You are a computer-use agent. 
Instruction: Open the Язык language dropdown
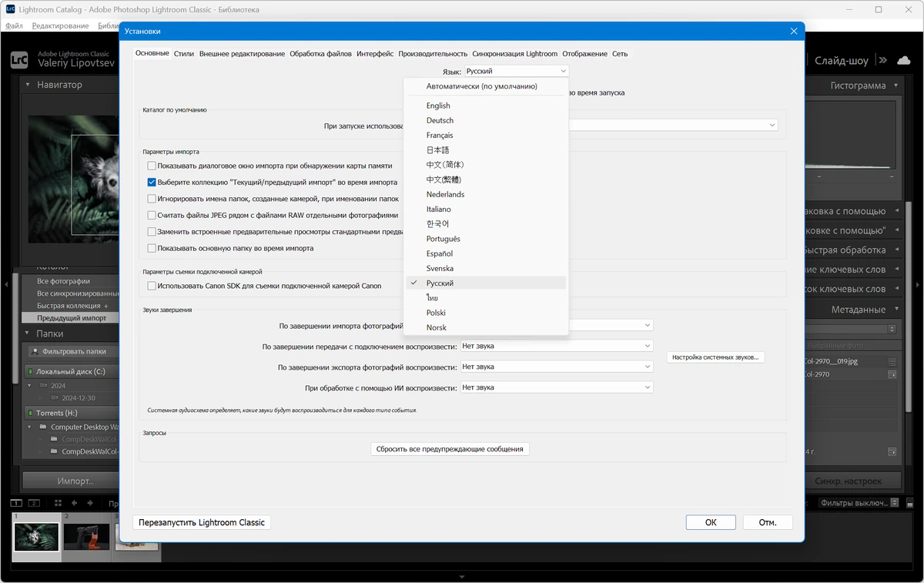(517, 71)
